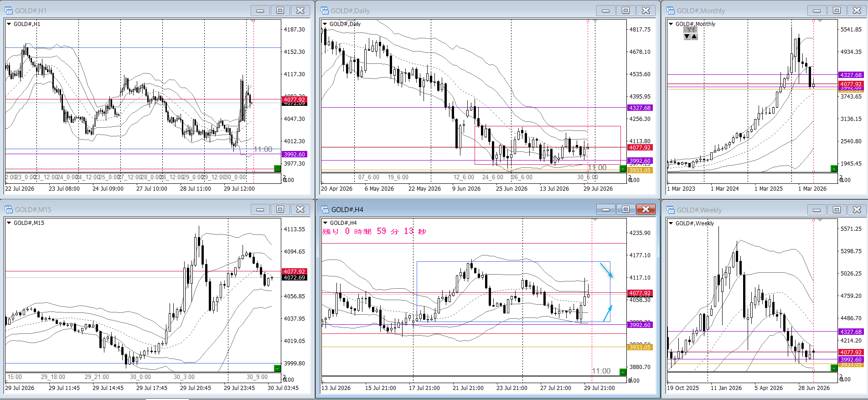This screenshot has width=868, height=400.
Task: Click the down arrow under Y1 in Monthly chart
Action: [687, 36]
